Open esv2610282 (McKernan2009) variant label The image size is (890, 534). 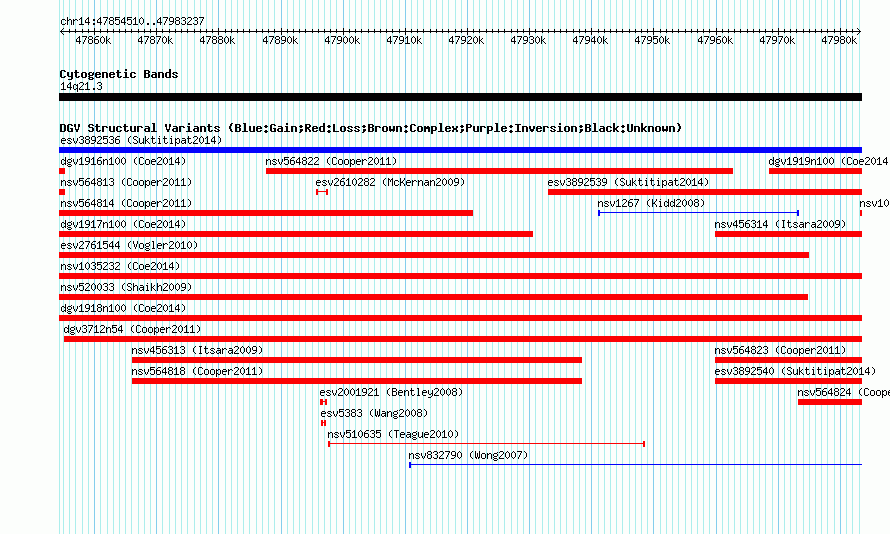coord(390,182)
